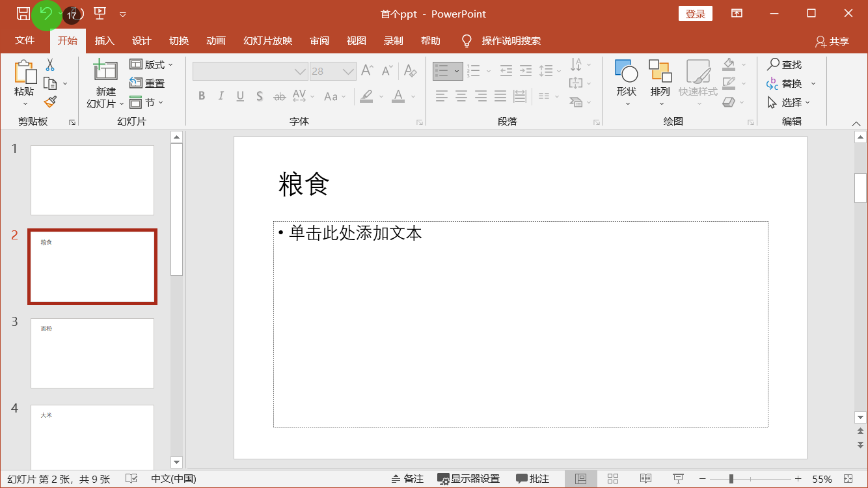Align text right
The height and width of the screenshot is (488, 868).
pos(481,96)
